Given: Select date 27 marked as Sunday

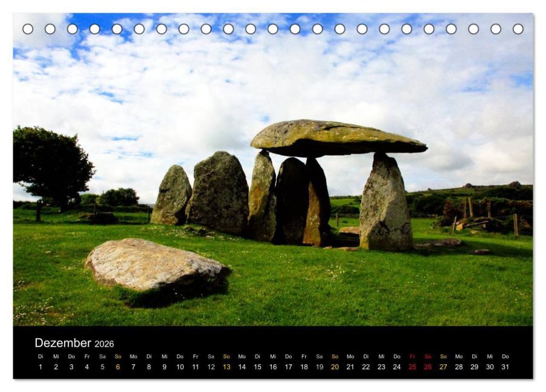Looking at the screenshot, I should point(443,367).
